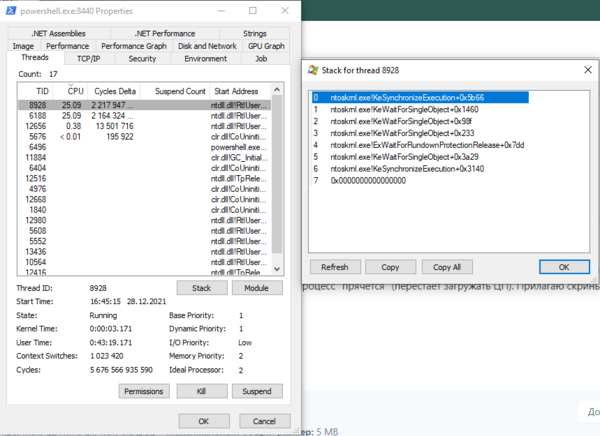Open the TCP/IP tab
The width and height of the screenshot is (600, 436).
click(x=88, y=59)
